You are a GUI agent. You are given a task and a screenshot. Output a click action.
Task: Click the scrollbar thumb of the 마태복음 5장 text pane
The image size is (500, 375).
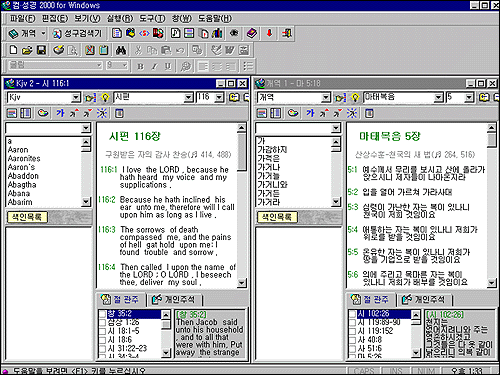(x=492, y=139)
